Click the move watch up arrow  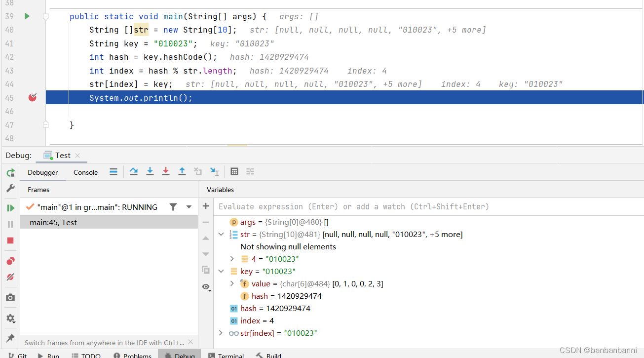tap(206, 238)
